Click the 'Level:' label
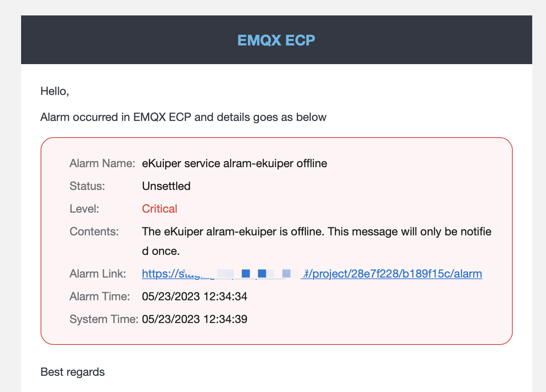This screenshot has width=546, height=392. (84, 209)
